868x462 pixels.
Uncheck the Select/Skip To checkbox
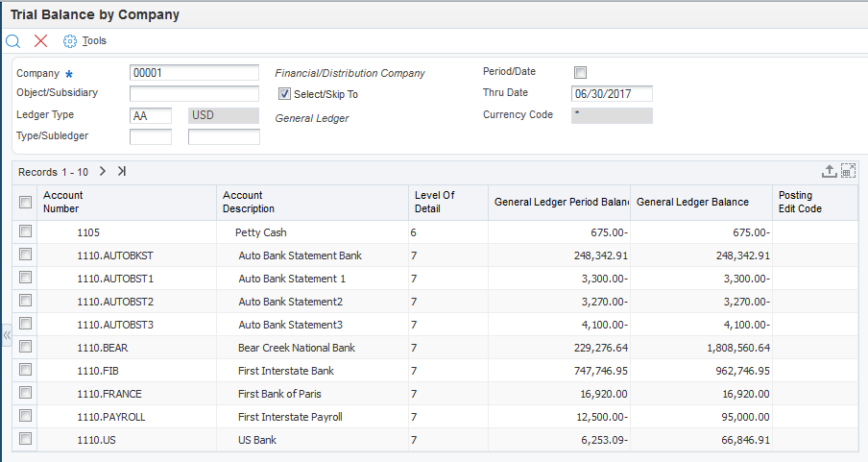tap(284, 94)
